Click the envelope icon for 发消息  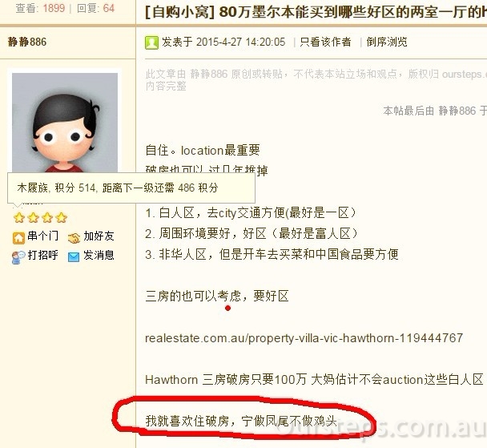(74, 257)
